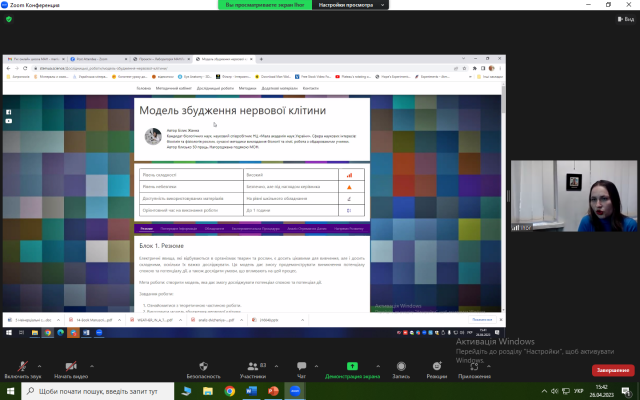The height and width of the screenshot is (400, 640).
Task: Open Google Chrome from the host taskbar
Action: pyautogui.click(x=229, y=391)
